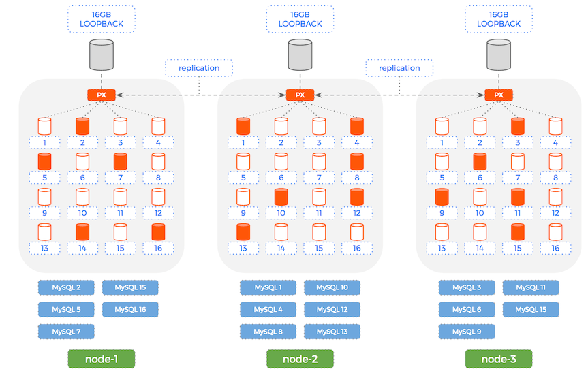Click filled orange volume 2 in node-1
This screenshot has width=588, height=382.
coord(82,126)
